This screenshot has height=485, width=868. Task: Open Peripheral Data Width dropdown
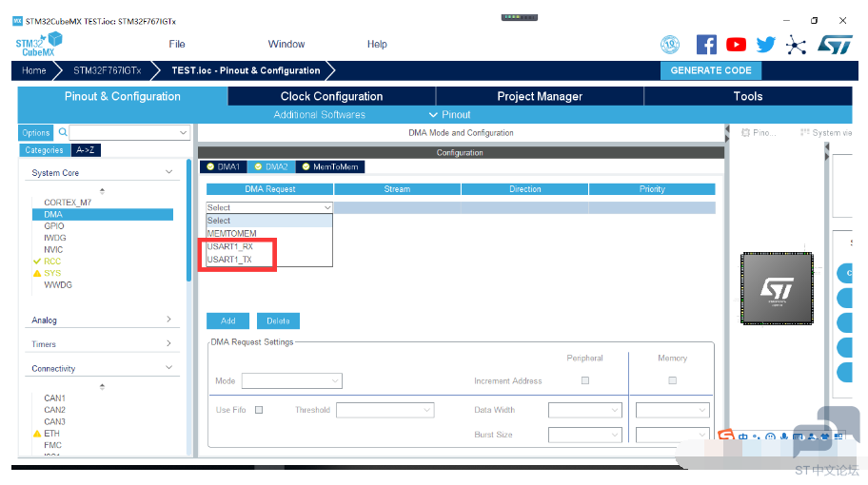pyautogui.click(x=585, y=410)
